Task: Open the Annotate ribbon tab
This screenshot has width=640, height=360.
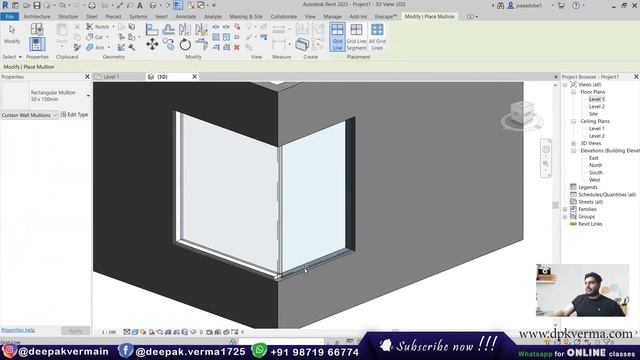Action: coord(186,16)
